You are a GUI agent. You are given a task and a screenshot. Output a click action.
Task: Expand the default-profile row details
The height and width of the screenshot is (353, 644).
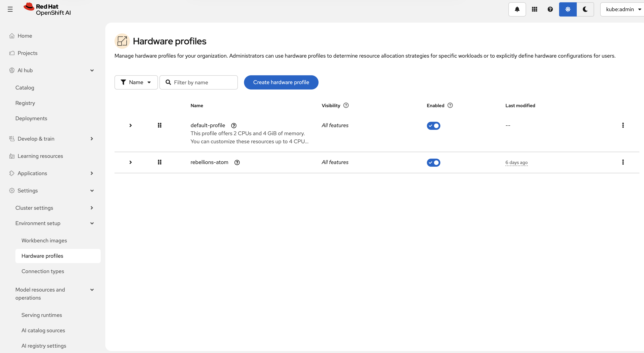point(130,125)
